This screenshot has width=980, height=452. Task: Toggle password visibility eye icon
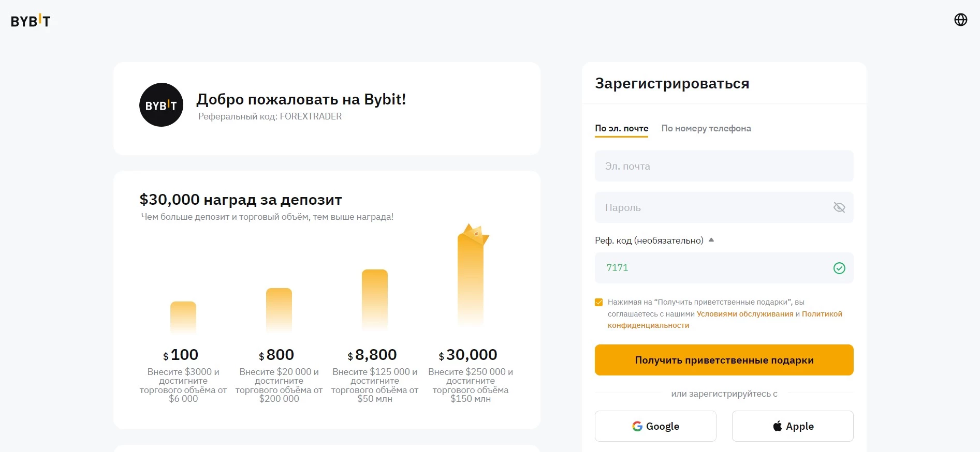coord(839,207)
